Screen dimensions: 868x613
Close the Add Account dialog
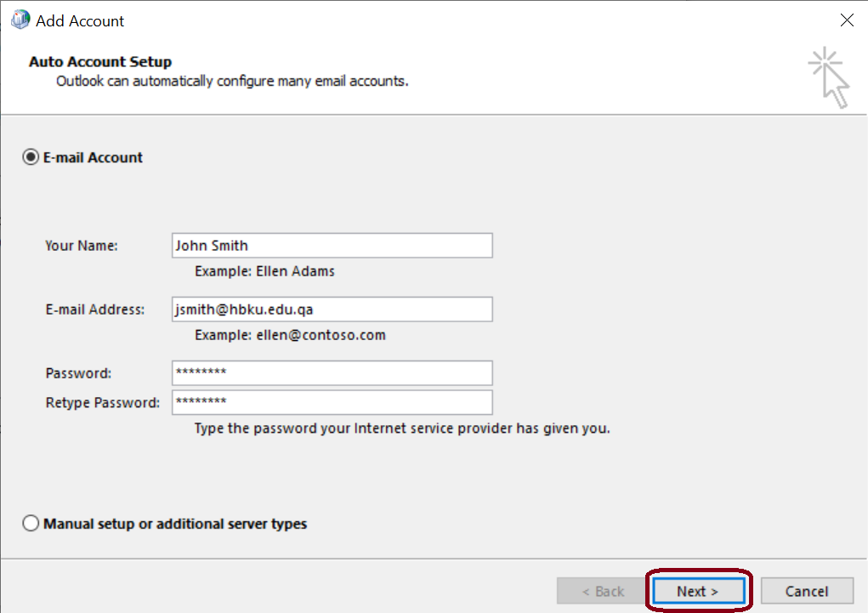847,20
